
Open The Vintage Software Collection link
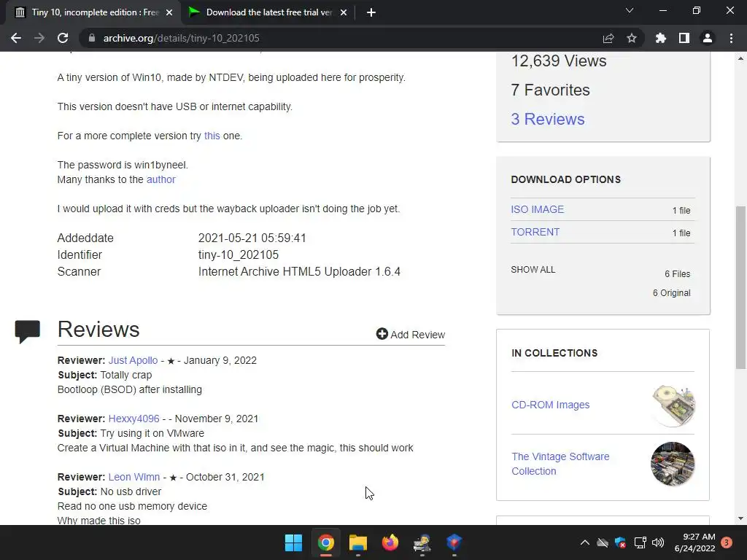[560, 464]
